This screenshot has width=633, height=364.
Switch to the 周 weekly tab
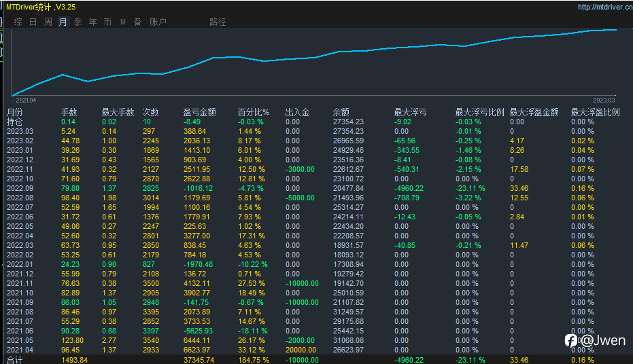click(48, 22)
